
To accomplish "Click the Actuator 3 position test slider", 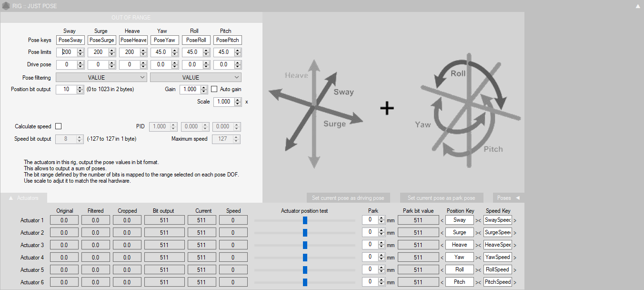I will [x=305, y=245].
